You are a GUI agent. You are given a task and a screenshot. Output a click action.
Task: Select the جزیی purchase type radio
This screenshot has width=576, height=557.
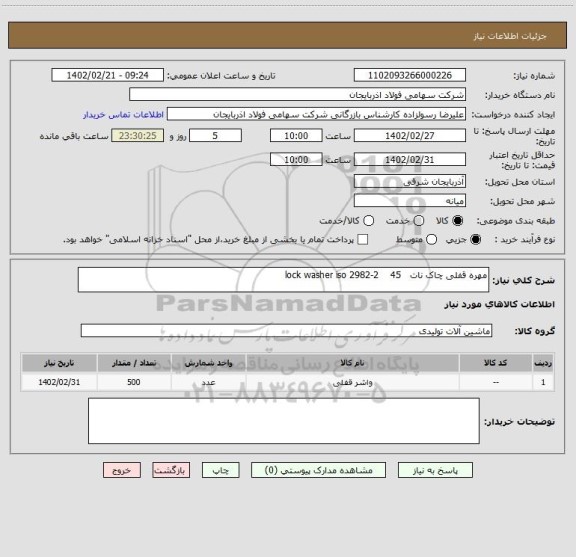475,240
